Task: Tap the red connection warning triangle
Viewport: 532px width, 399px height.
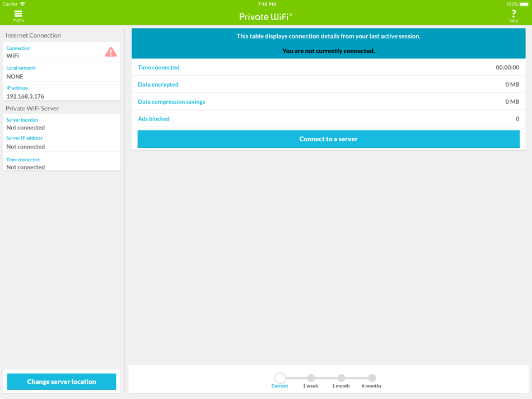Action: (x=111, y=52)
